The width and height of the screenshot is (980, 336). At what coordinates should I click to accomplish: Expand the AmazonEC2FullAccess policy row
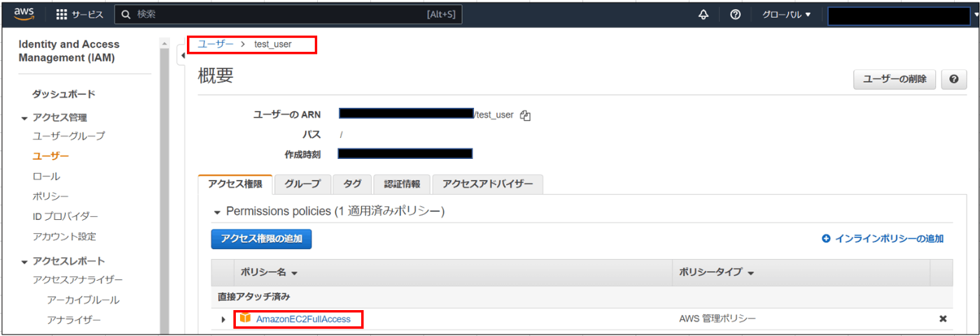pos(224,319)
